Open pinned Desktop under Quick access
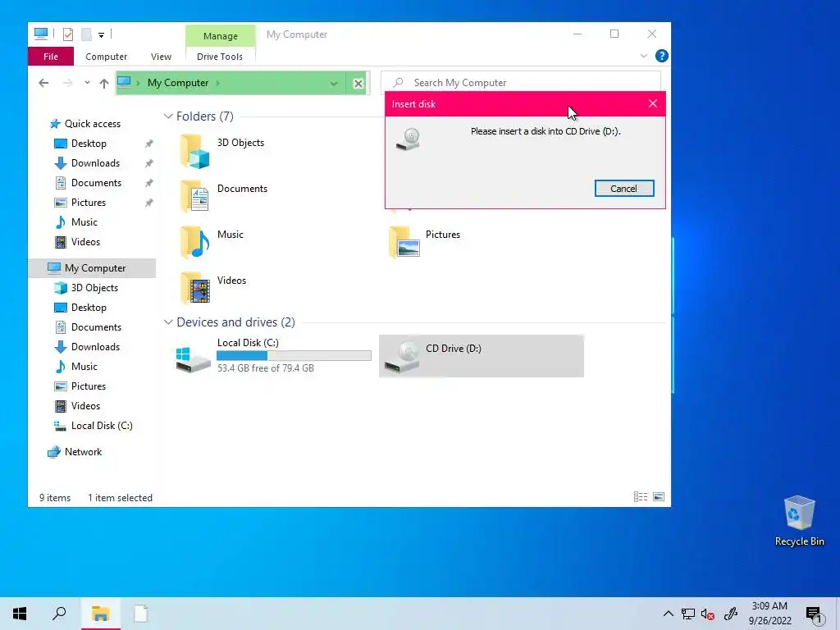Viewport: 840px width, 630px height. tap(89, 144)
